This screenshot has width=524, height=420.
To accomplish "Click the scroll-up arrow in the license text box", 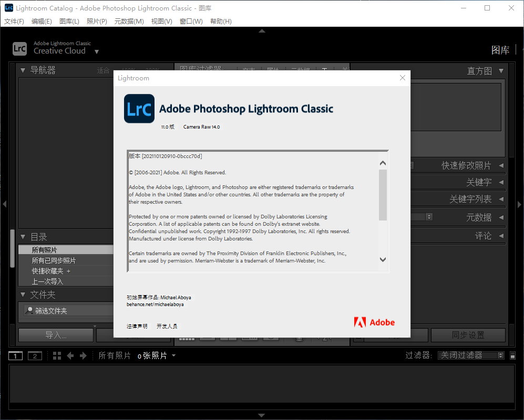I will pos(383,163).
